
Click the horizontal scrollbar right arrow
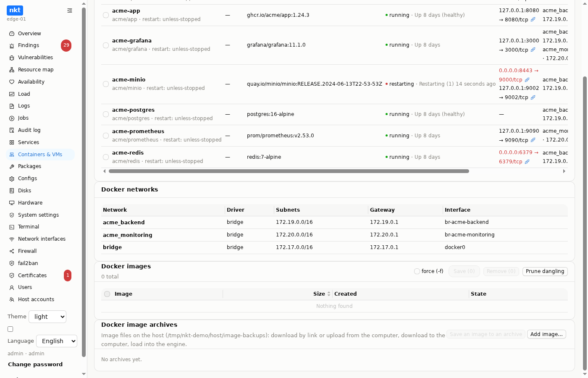[564, 171]
